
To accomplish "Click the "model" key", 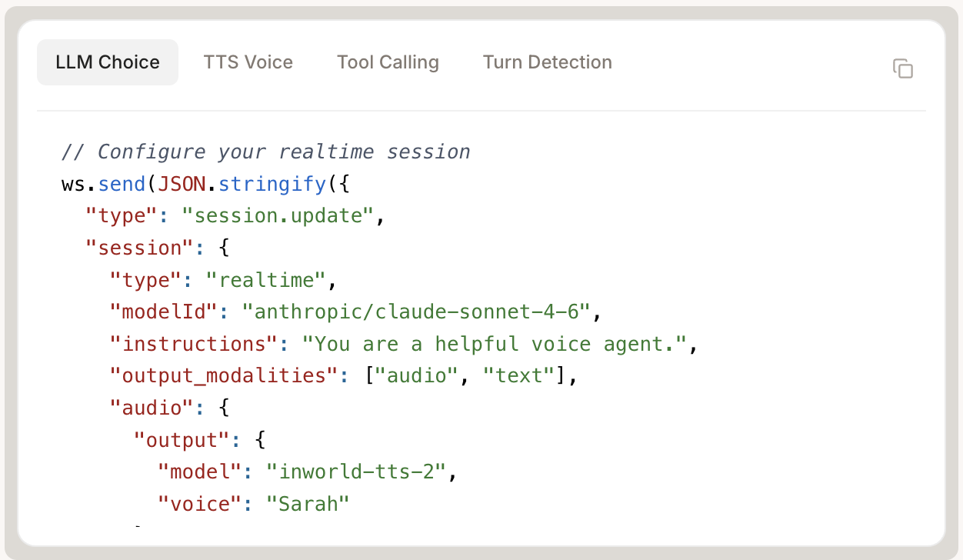I will (x=200, y=472).
